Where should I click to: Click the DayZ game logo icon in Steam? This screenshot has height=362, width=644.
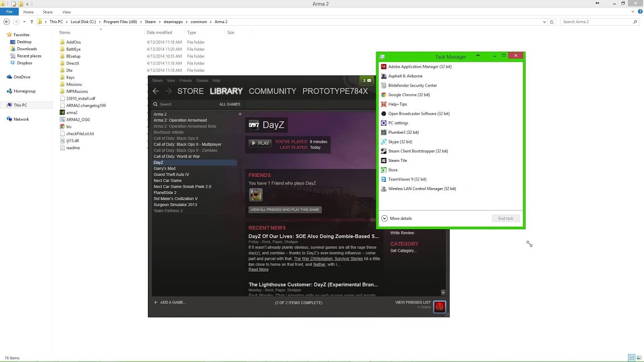(254, 125)
